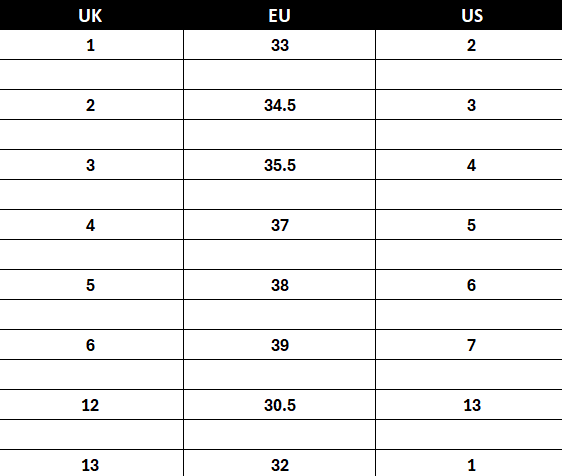562x476 pixels.
Task: Select the EU size 39 cell
Action: pos(280,345)
